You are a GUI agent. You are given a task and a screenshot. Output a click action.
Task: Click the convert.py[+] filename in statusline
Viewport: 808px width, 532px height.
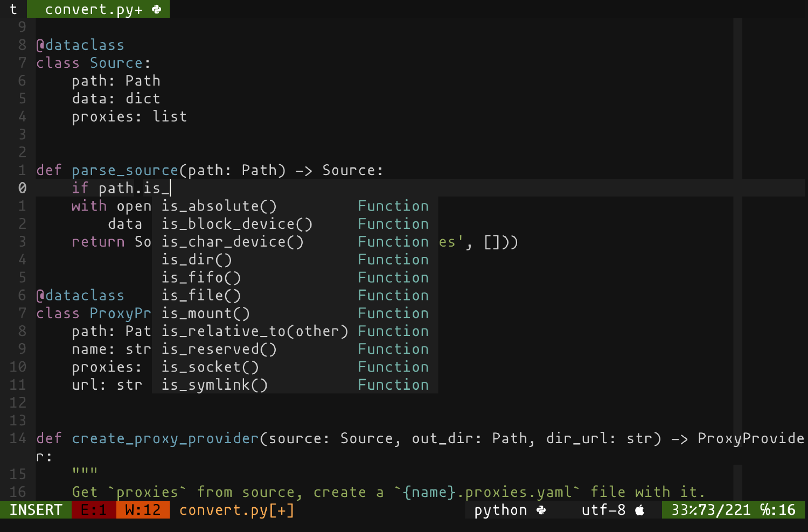pos(237,510)
